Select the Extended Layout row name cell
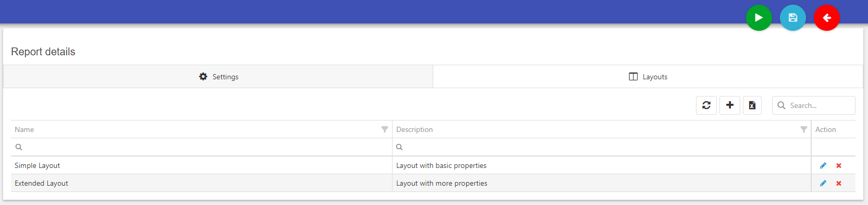Viewport: 868px width, 205px height. click(201, 183)
